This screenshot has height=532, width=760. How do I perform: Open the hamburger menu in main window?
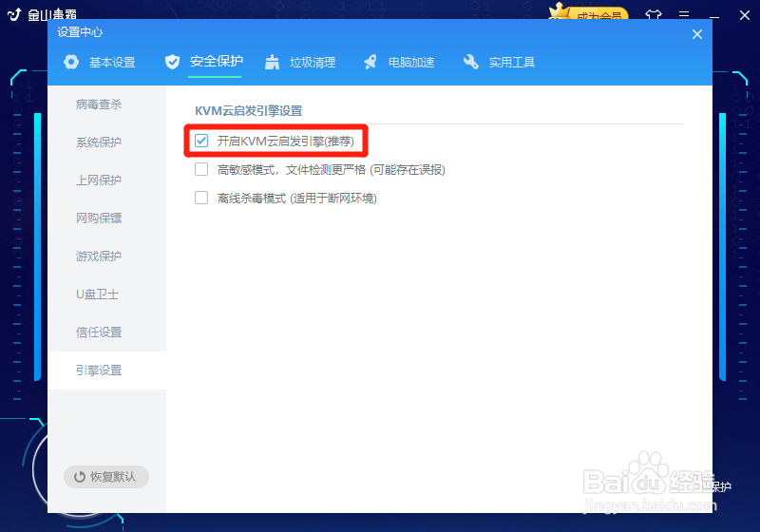tap(684, 14)
